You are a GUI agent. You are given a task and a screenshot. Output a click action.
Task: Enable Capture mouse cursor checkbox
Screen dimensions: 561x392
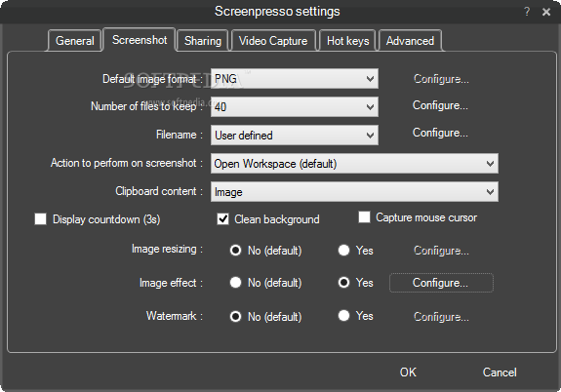pos(364,217)
